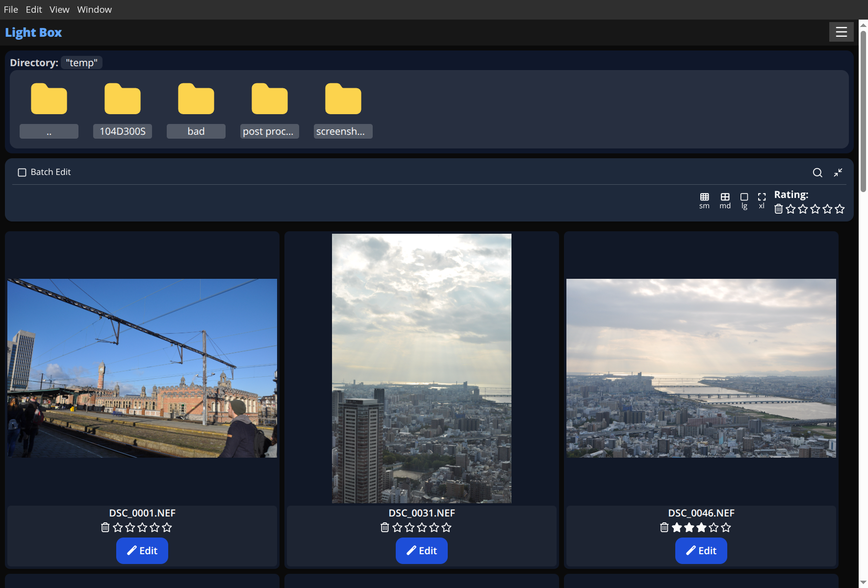The width and height of the screenshot is (868, 588).
Task: Select the md grid size icon
Action: (x=725, y=201)
